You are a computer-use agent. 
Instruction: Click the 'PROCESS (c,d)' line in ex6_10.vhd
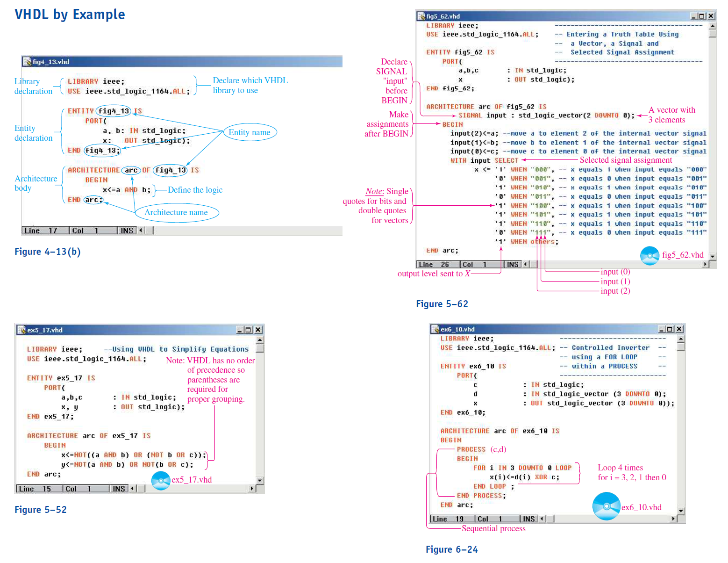[x=481, y=449]
